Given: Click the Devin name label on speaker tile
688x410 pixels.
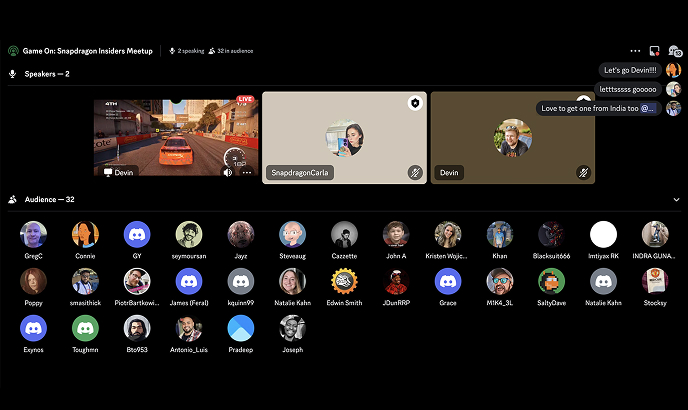Looking at the screenshot, I should [449, 173].
